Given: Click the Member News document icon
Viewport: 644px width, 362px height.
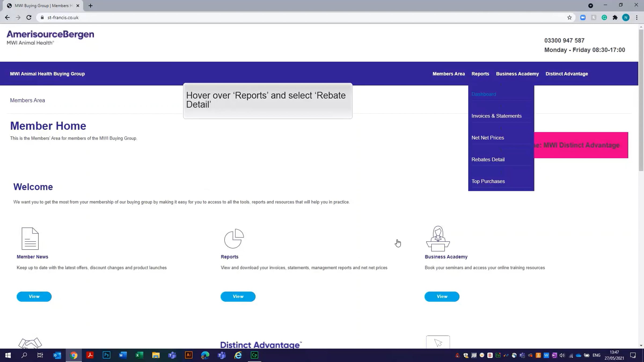Looking at the screenshot, I should tap(30, 238).
